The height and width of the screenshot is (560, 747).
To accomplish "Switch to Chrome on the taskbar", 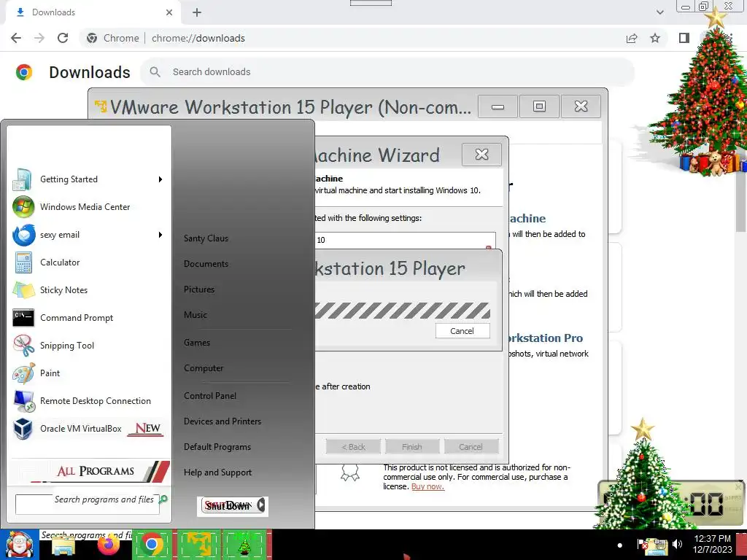I will click(152, 544).
